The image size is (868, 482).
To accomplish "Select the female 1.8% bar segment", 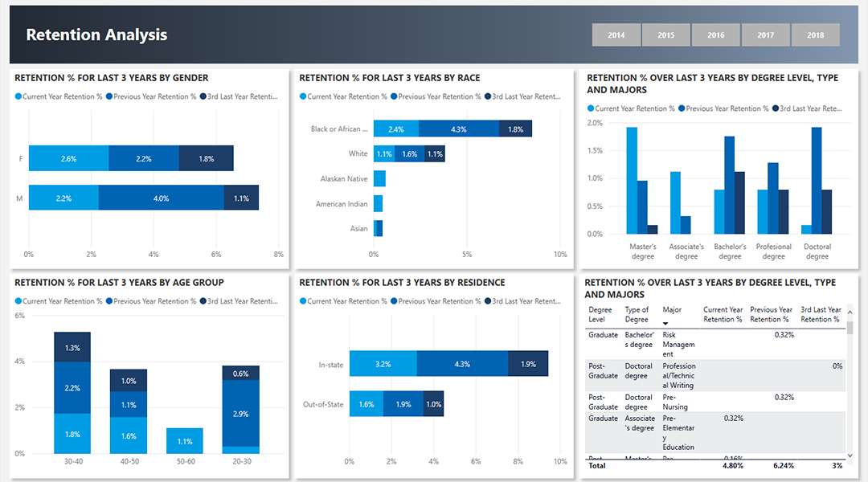I will click(206, 158).
